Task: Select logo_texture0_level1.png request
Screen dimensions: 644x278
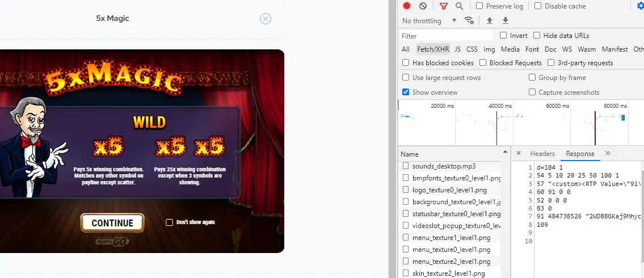Action: [x=449, y=190]
